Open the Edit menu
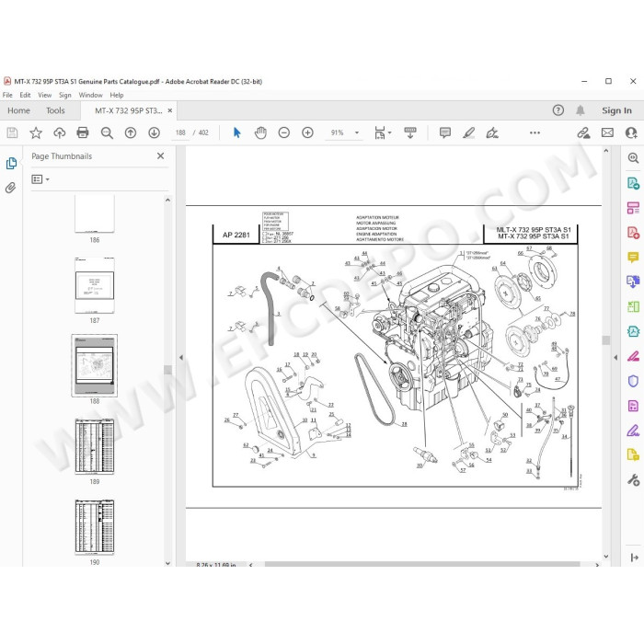 tap(25, 95)
